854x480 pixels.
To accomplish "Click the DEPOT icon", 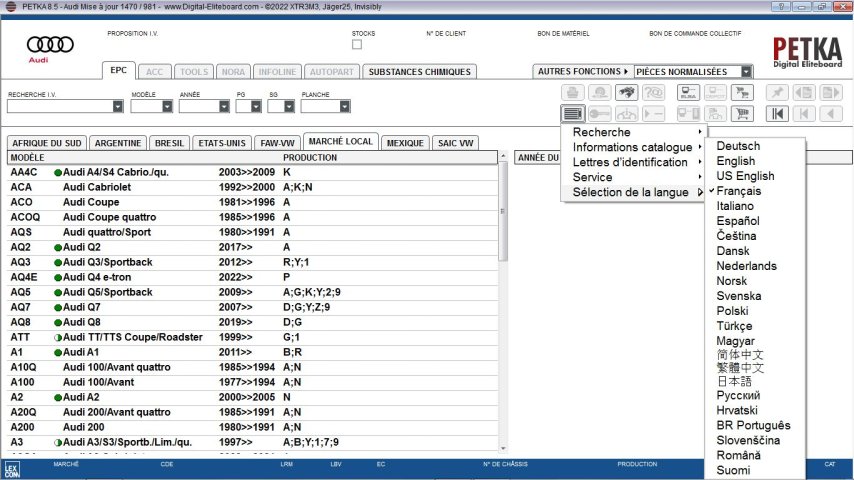I will (x=715, y=93).
